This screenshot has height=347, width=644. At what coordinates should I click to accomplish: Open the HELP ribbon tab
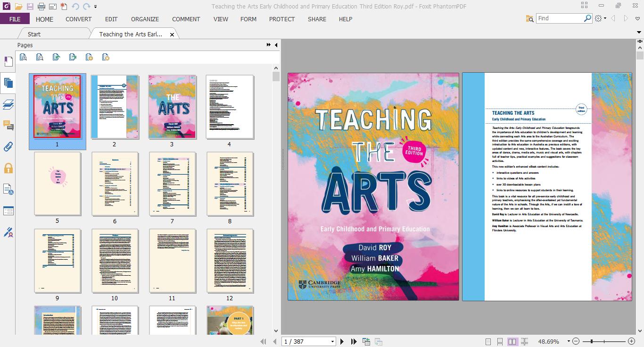(x=346, y=19)
